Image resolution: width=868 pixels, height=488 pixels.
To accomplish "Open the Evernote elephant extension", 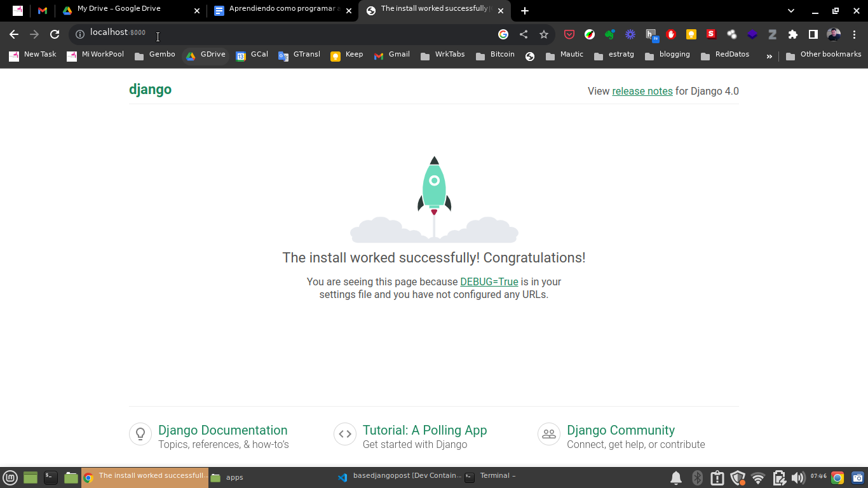I will coord(610,34).
